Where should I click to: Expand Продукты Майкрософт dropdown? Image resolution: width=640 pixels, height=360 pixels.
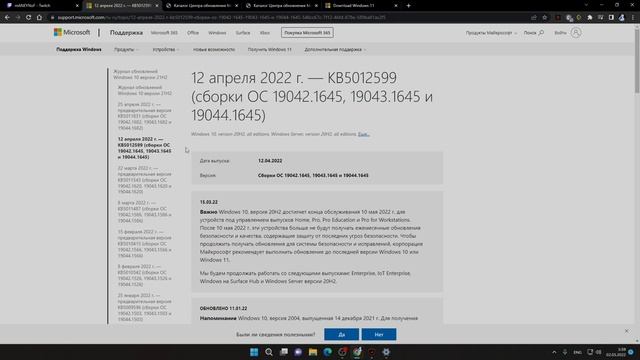click(x=491, y=33)
